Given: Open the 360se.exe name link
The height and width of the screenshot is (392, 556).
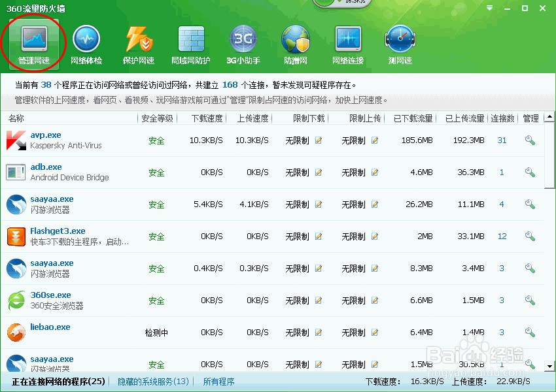Looking at the screenshot, I should point(51,295).
